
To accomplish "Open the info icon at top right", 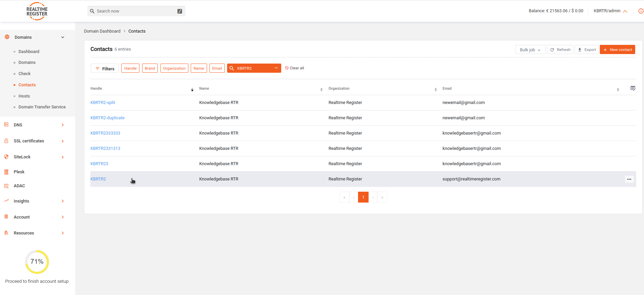I will click(641, 11).
